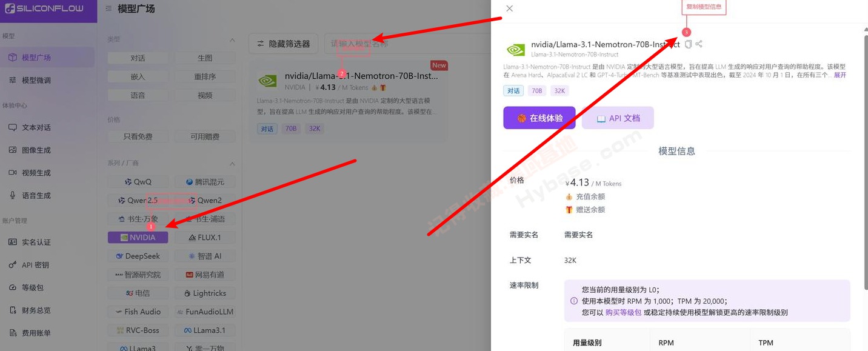Toggle the 视频 type filter
This screenshot has width=868, height=351.
(205, 96)
